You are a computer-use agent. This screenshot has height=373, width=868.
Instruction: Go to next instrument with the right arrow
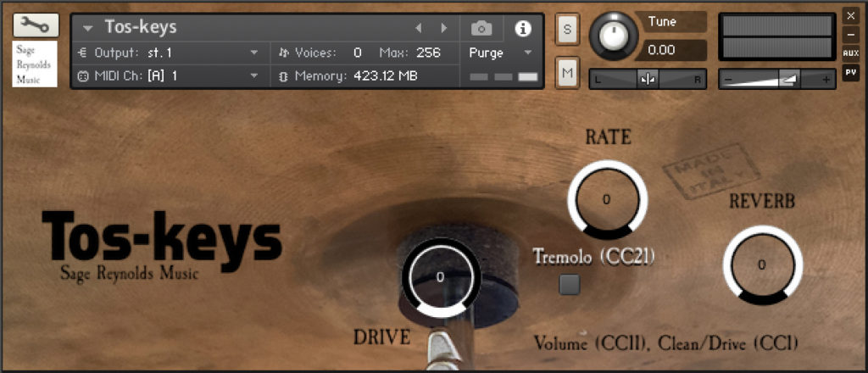pyautogui.click(x=443, y=28)
